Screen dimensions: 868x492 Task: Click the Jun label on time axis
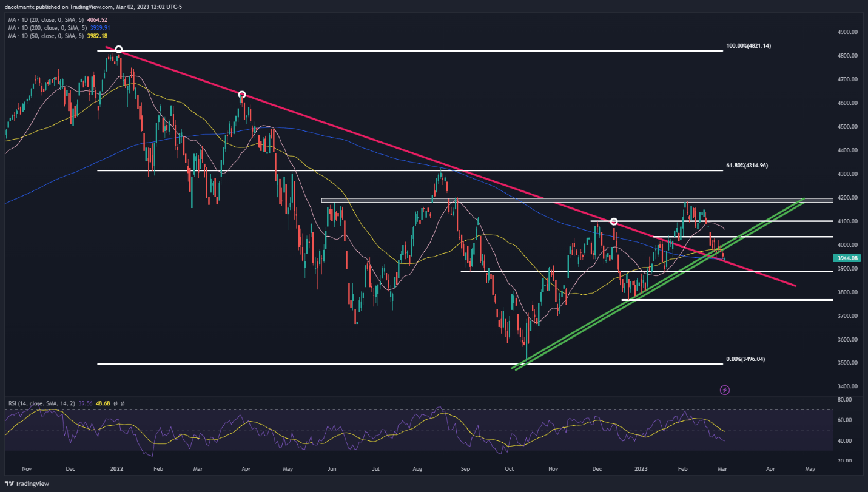click(332, 469)
